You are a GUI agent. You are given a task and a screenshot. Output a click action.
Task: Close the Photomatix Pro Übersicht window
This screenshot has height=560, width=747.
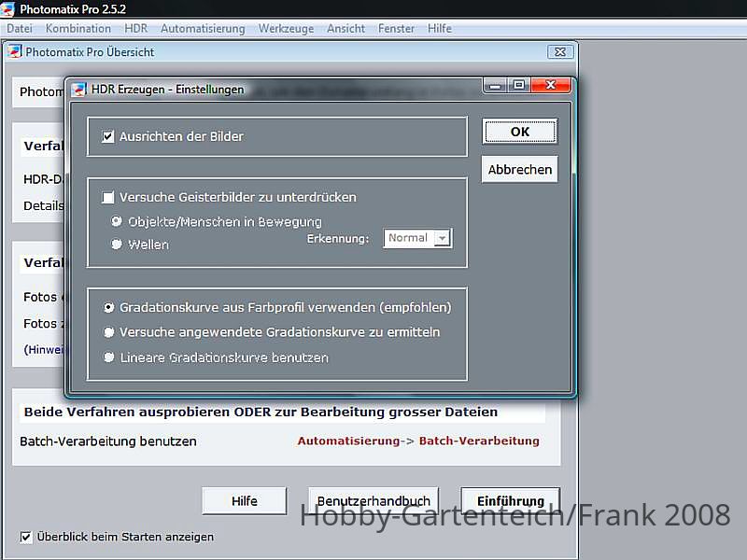click(x=560, y=52)
